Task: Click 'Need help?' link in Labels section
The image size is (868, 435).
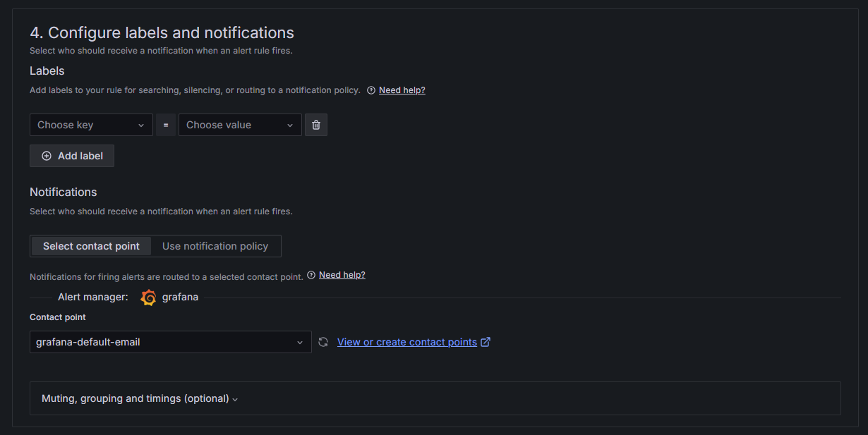Action: coord(402,90)
